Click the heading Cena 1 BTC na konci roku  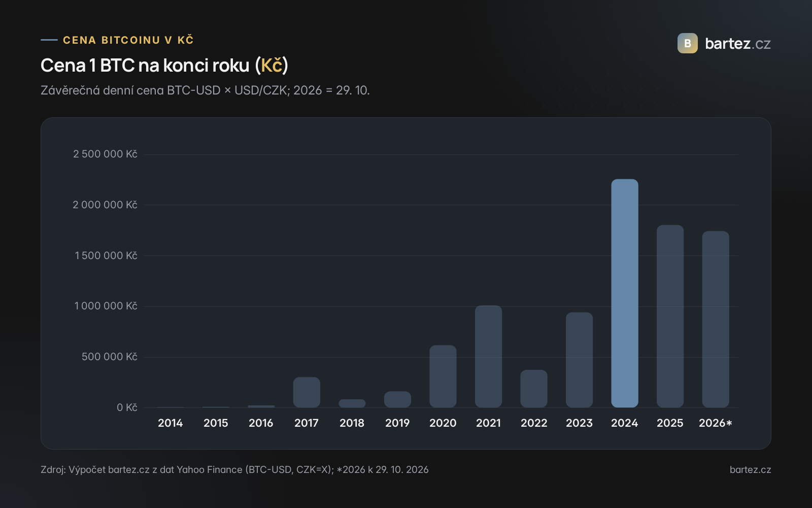tap(164, 66)
